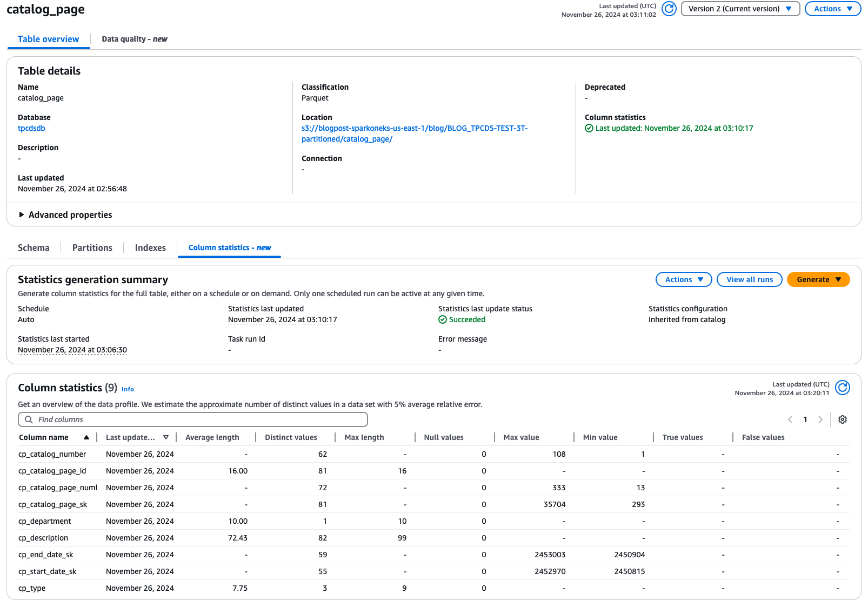Viewport: 868px width, 607px height.
Task: Click the sort arrow on Column name header
Action: (x=87, y=437)
